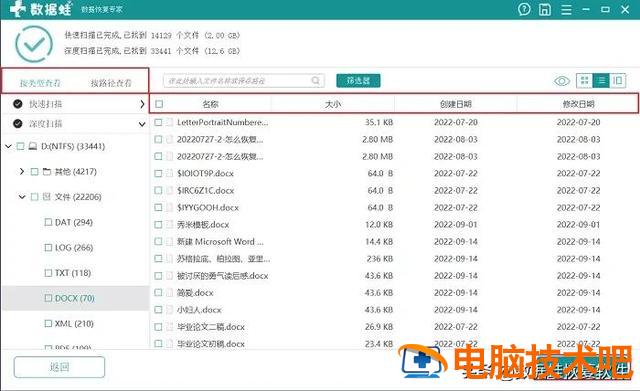The image size is (640, 391).
Task: Click the 深度扫描 check mark icon
Action: click(x=18, y=123)
